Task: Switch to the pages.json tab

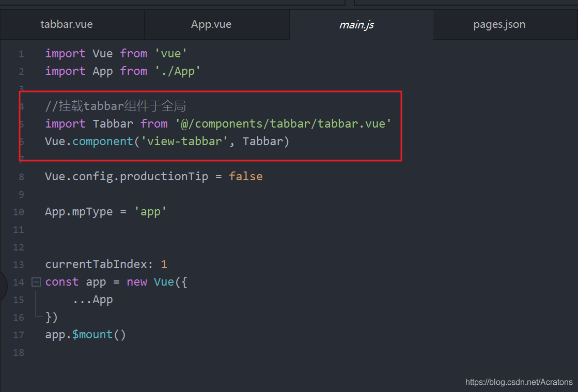Action: pyautogui.click(x=499, y=24)
